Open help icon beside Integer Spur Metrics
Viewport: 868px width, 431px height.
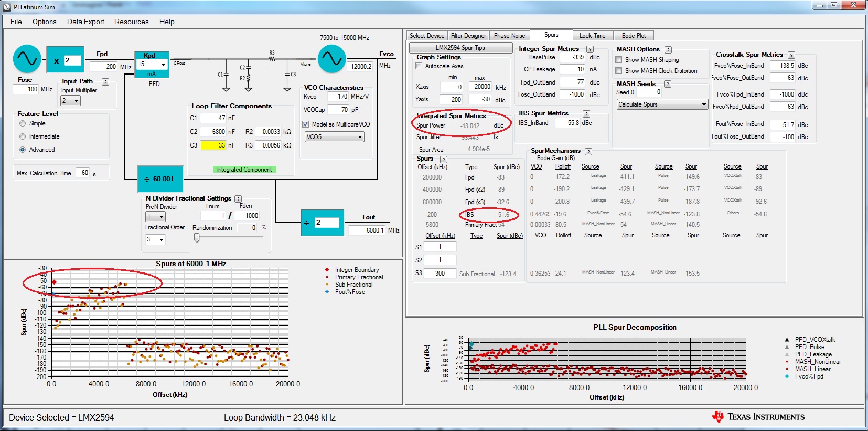[590, 49]
